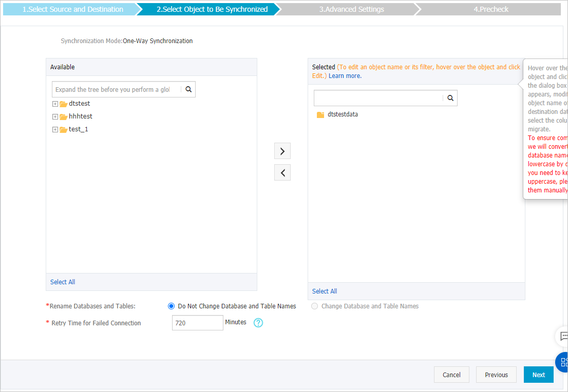Click the left arrow to remove objects
Viewport: 568px width, 392px height.
[x=282, y=172]
